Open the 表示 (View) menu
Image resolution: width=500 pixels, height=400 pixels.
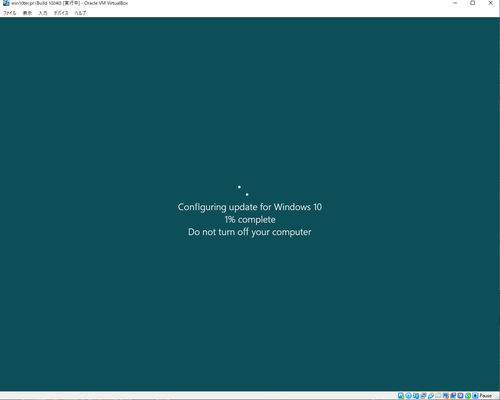[27, 13]
